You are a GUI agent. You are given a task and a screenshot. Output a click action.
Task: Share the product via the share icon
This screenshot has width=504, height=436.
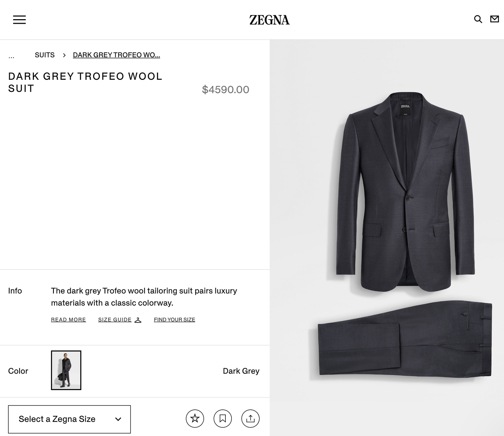[250, 419]
